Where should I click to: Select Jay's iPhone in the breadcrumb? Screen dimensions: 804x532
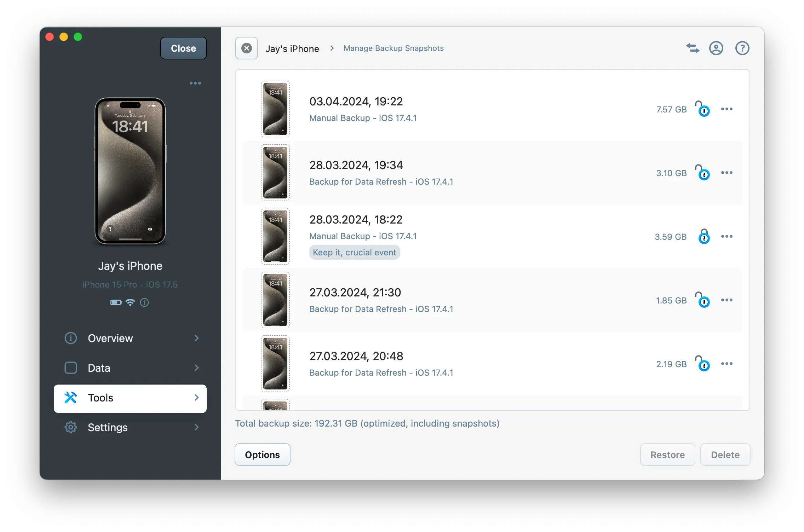pyautogui.click(x=292, y=48)
